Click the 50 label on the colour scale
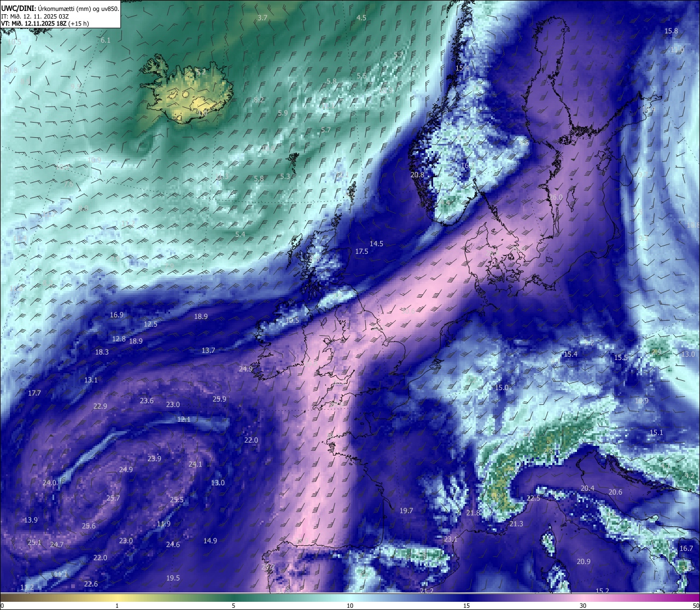 [696, 606]
